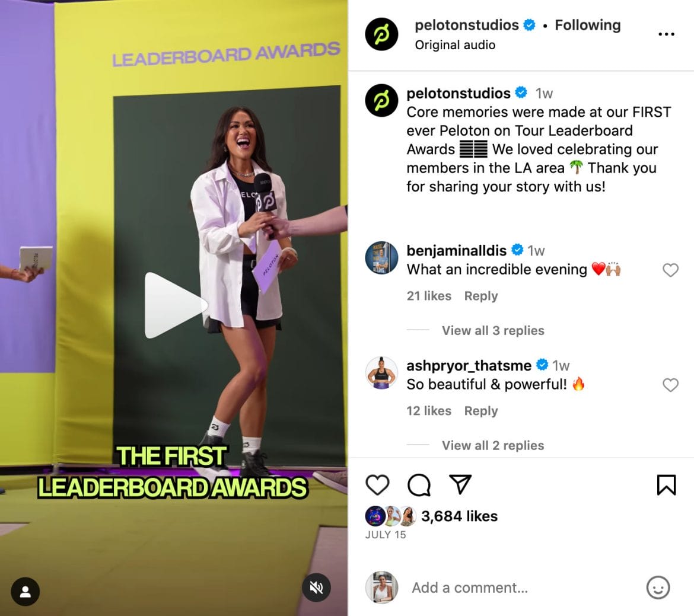
Task: Expand View all 3 replies
Action: click(x=492, y=331)
